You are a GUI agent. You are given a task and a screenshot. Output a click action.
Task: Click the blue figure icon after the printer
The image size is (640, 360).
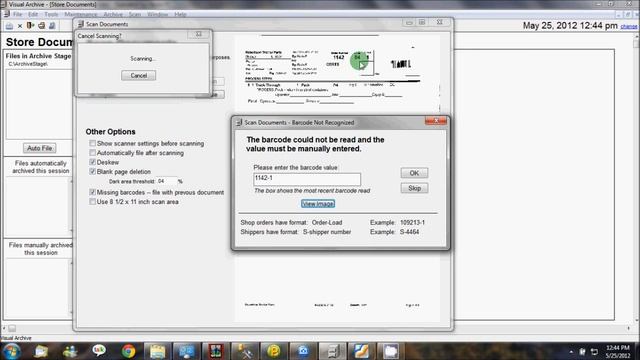(x=52, y=25)
